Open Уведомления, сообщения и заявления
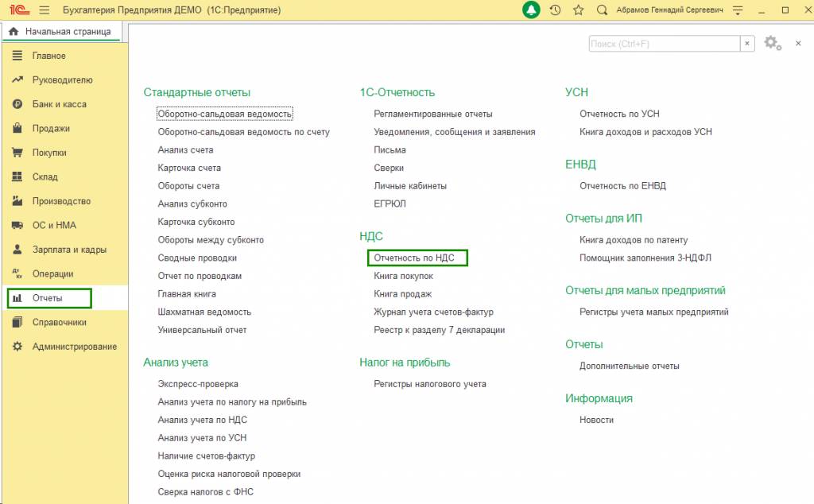 pyautogui.click(x=454, y=132)
